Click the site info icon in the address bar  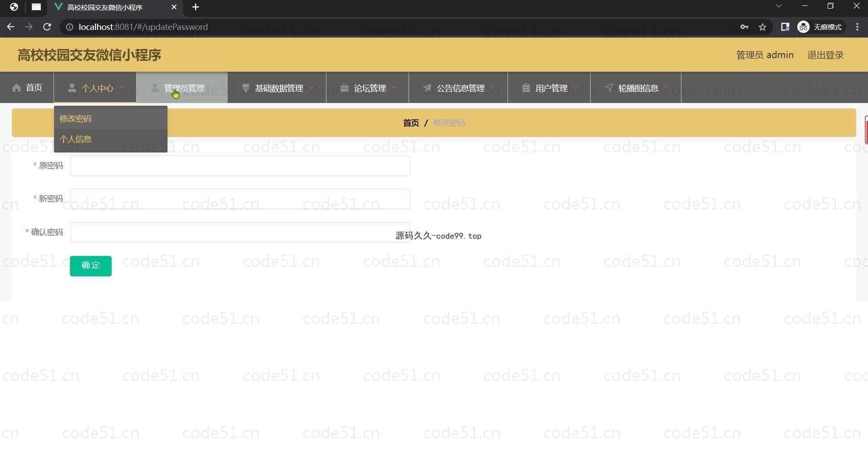click(69, 27)
